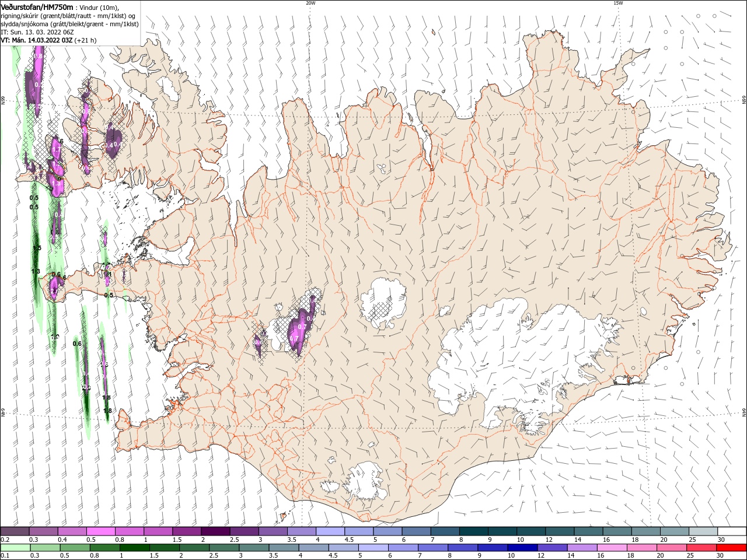This screenshot has height=560, width=747.
Task: Click the Hofsjökull glacier in central Iceland
Action: tap(383, 303)
